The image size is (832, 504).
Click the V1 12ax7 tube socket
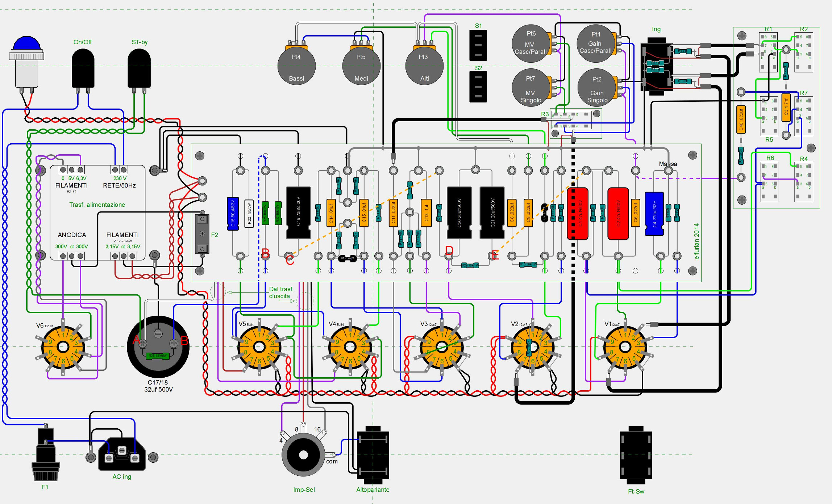pyautogui.click(x=625, y=347)
